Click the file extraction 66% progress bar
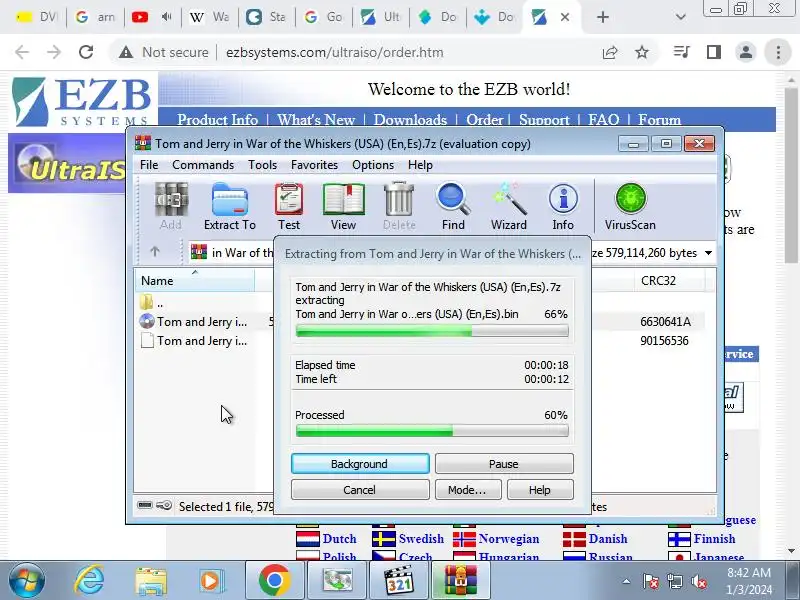Viewport: 800px width, 600px height. [432, 331]
